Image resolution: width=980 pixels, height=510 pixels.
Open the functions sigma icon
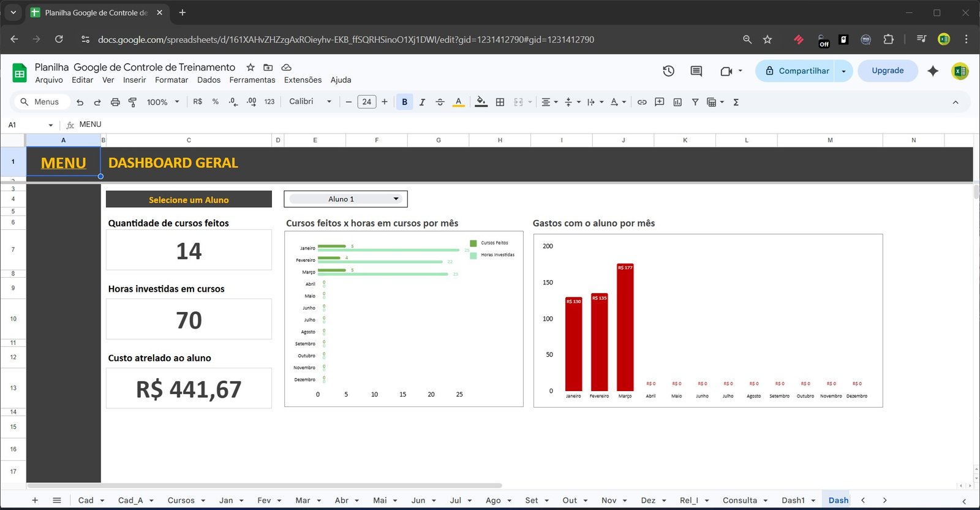tap(736, 102)
